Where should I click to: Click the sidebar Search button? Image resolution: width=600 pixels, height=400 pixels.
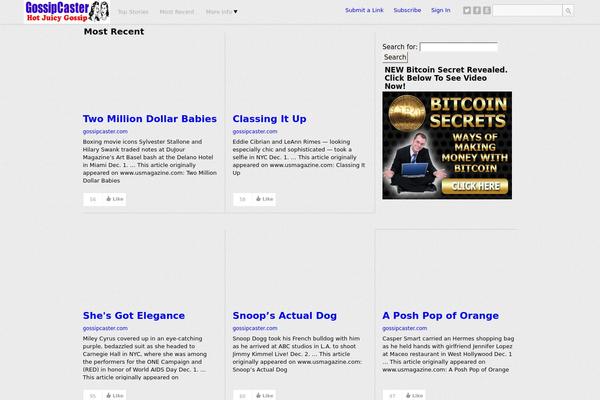395,57
